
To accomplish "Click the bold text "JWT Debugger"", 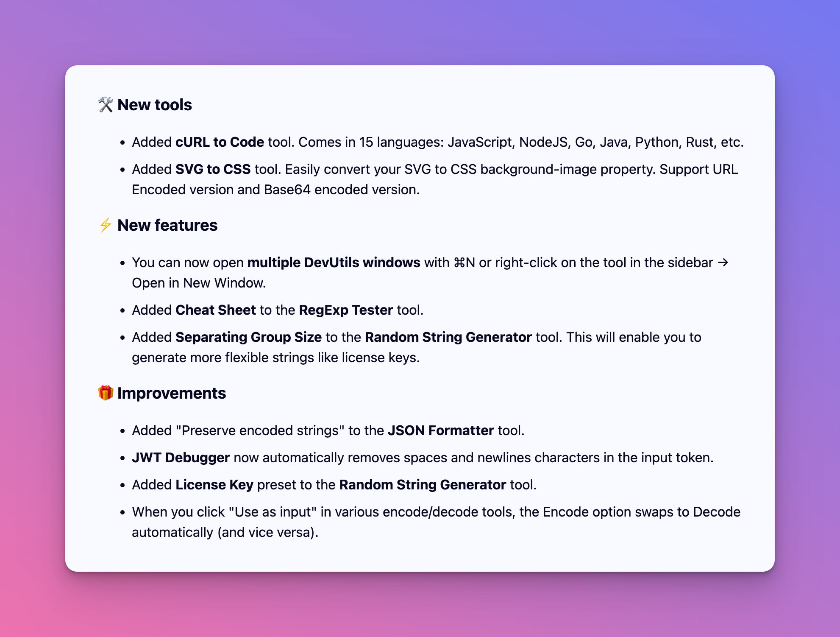I will (181, 458).
